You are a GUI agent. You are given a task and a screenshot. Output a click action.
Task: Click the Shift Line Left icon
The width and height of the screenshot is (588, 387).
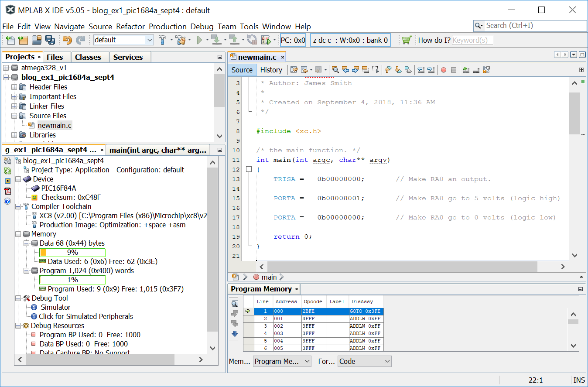[x=421, y=70]
